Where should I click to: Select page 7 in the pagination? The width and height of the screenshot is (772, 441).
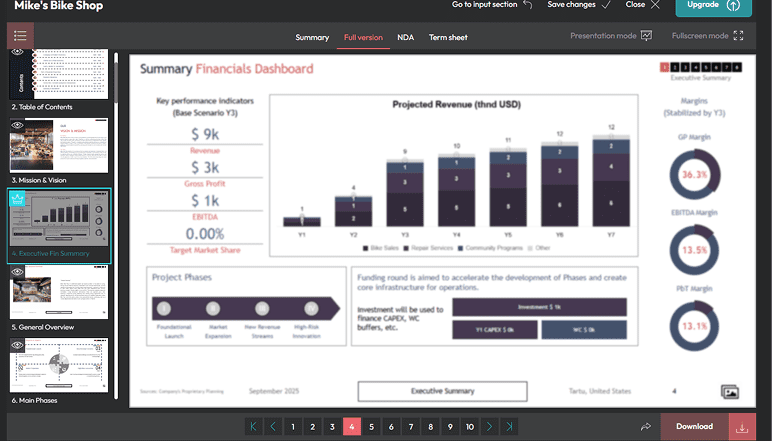(410, 427)
